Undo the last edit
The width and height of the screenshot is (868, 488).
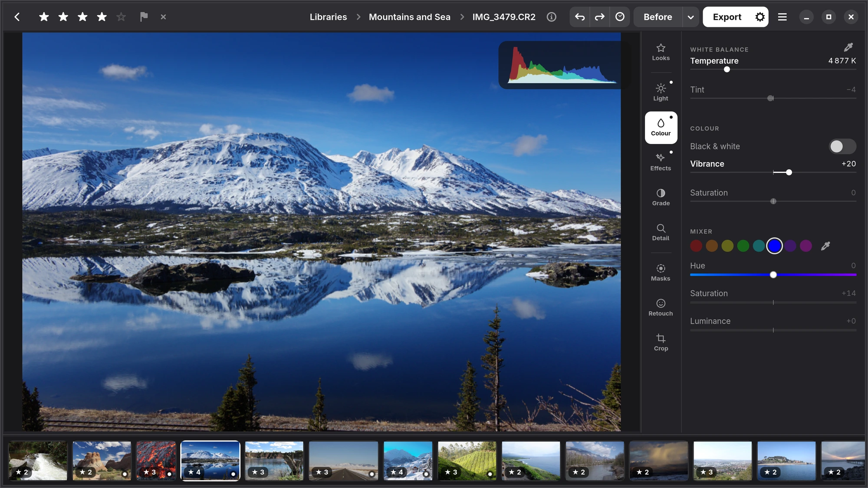580,17
